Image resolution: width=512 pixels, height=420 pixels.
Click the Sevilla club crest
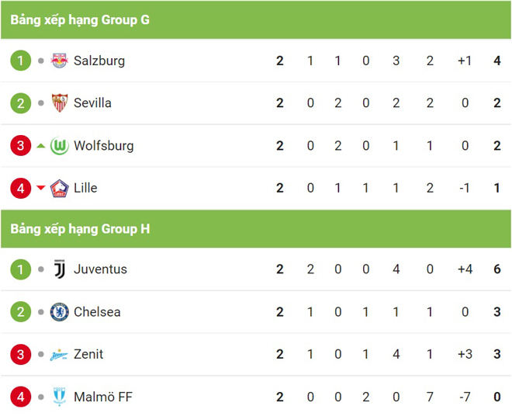60,103
